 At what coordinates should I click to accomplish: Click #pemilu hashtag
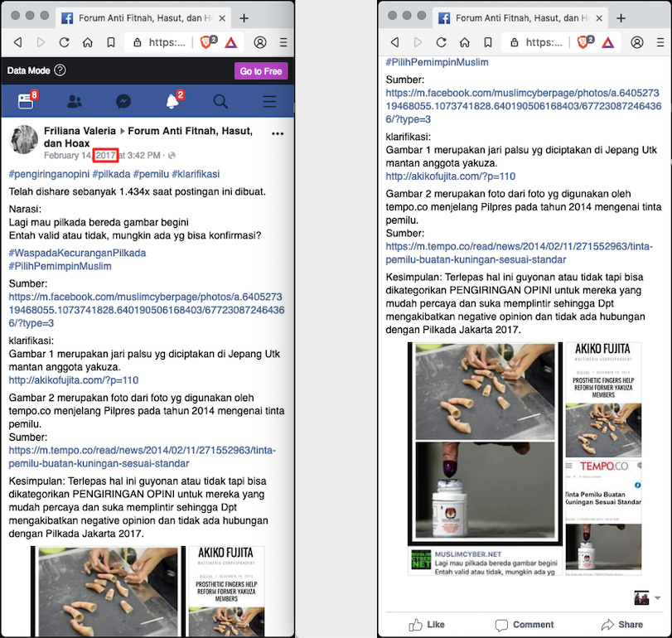pyautogui.click(x=151, y=174)
